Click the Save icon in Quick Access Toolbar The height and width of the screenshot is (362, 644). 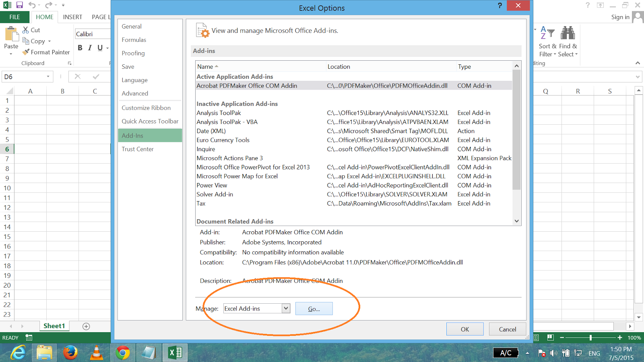tap(19, 5)
